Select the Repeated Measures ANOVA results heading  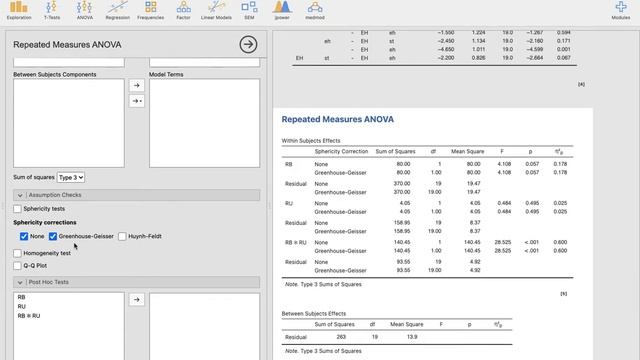338,120
